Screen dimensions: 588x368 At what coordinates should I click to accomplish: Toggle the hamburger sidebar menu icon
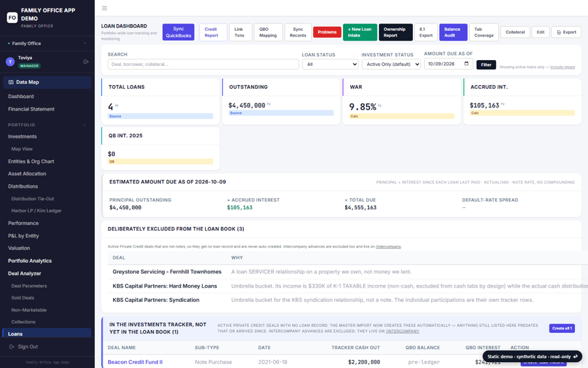tap(105, 8)
